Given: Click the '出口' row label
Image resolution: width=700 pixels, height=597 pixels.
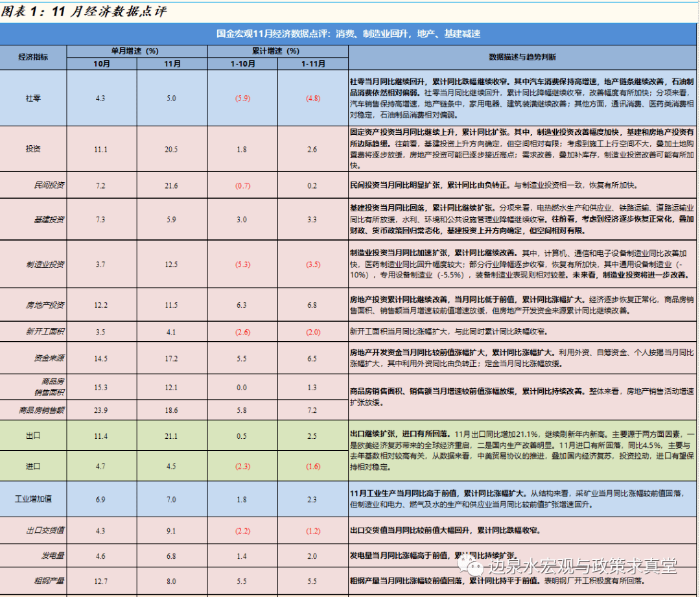Looking at the screenshot, I should click(x=33, y=436).
